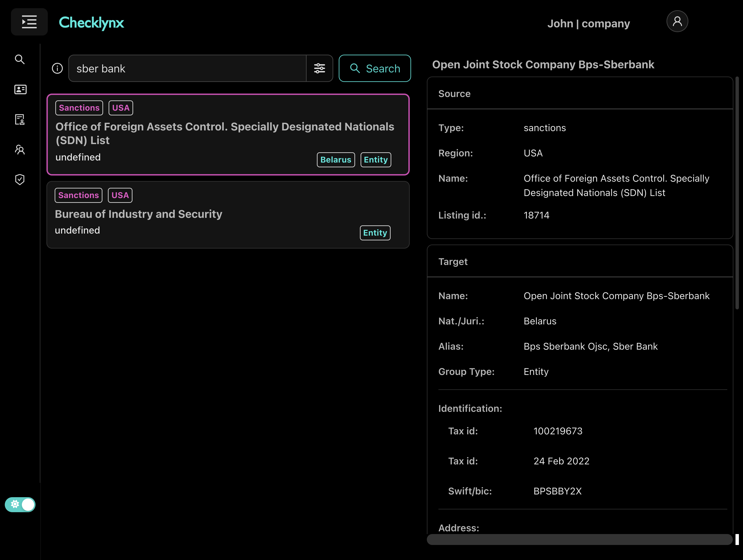
Task: Open the shield compliance icon in sidebar
Action: [x=20, y=179]
